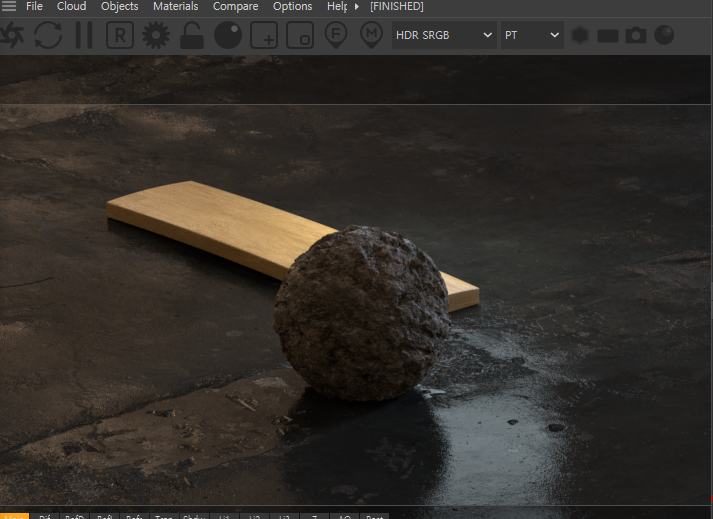The image size is (713, 519).
Task: Open render settings gear icon
Action: (156, 35)
